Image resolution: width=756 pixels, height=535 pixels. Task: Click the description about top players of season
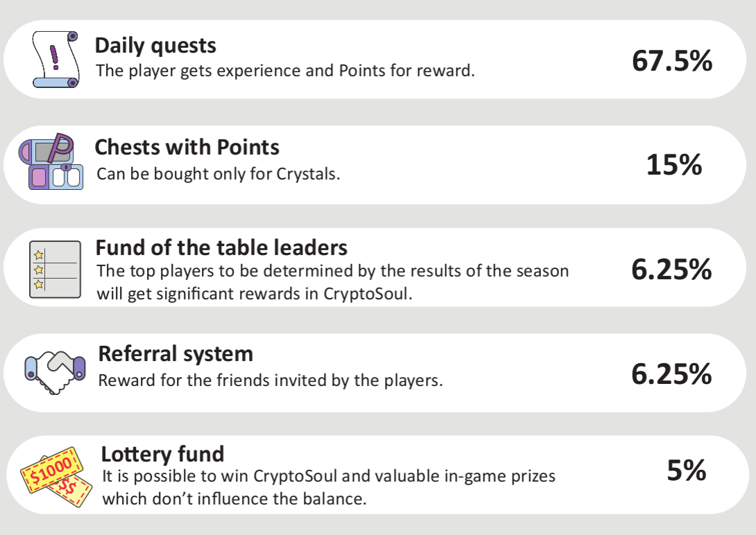(333, 282)
